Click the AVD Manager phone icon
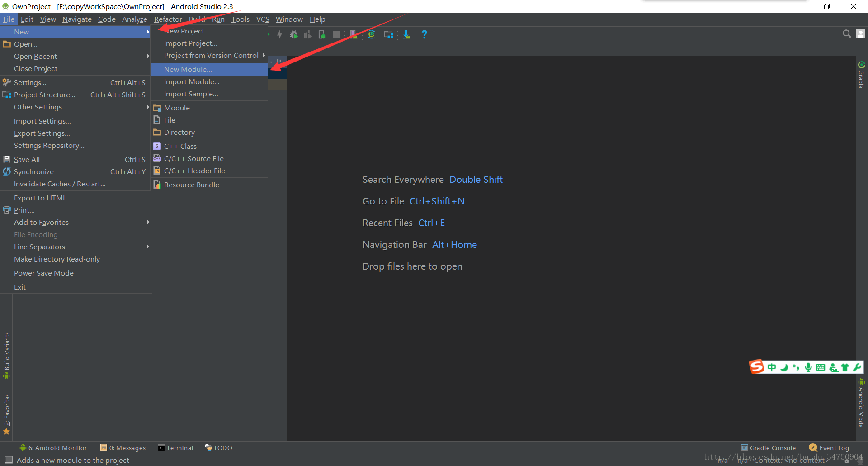 [x=354, y=34]
